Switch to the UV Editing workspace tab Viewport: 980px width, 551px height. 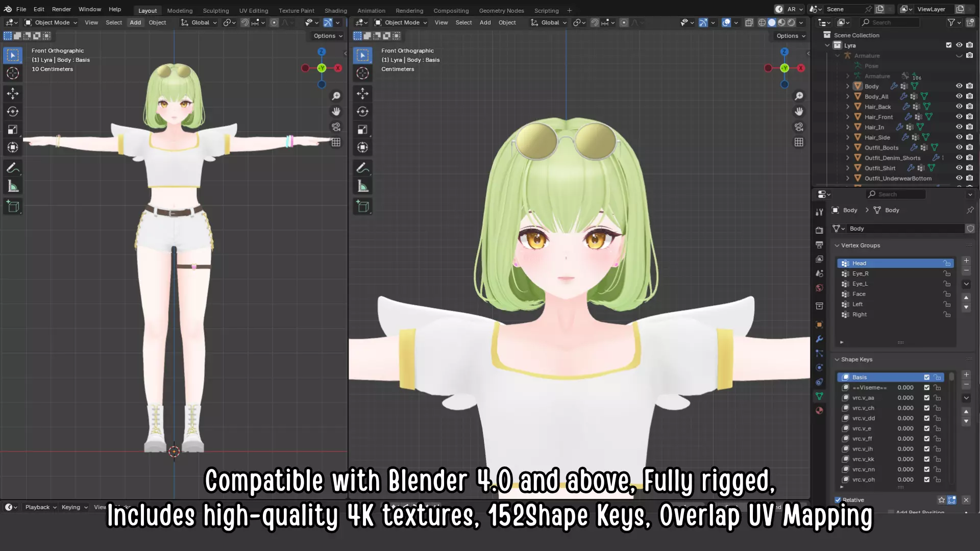254,10
